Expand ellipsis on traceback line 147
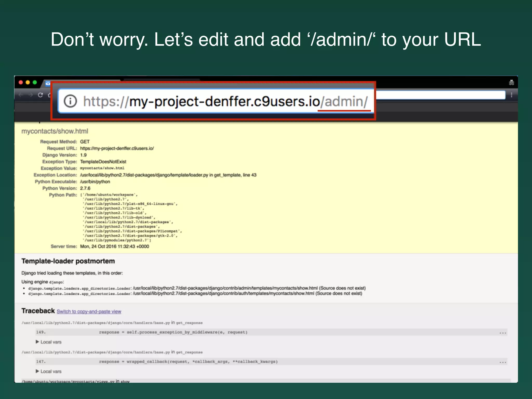The image size is (532, 399). click(503, 362)
